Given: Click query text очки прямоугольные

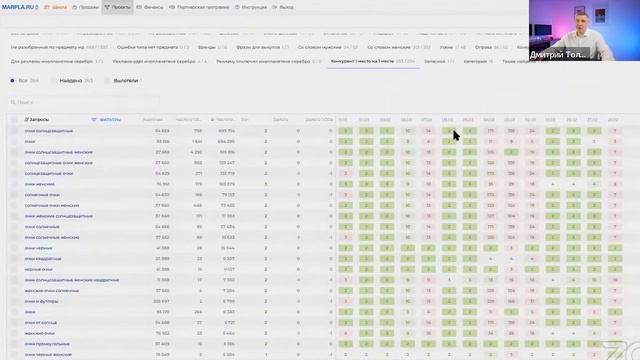Looking at the screenshot, I should (x=47, y=344).
